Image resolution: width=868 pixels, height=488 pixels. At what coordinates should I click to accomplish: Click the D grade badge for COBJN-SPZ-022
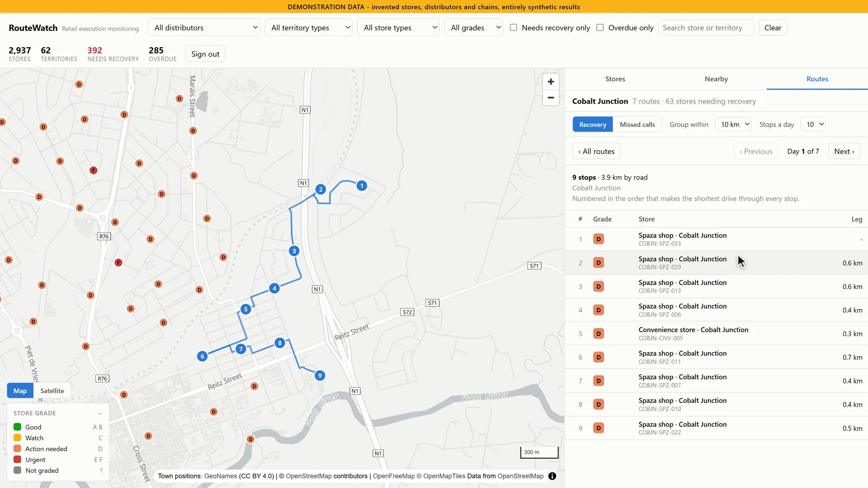tap(598, 428)
